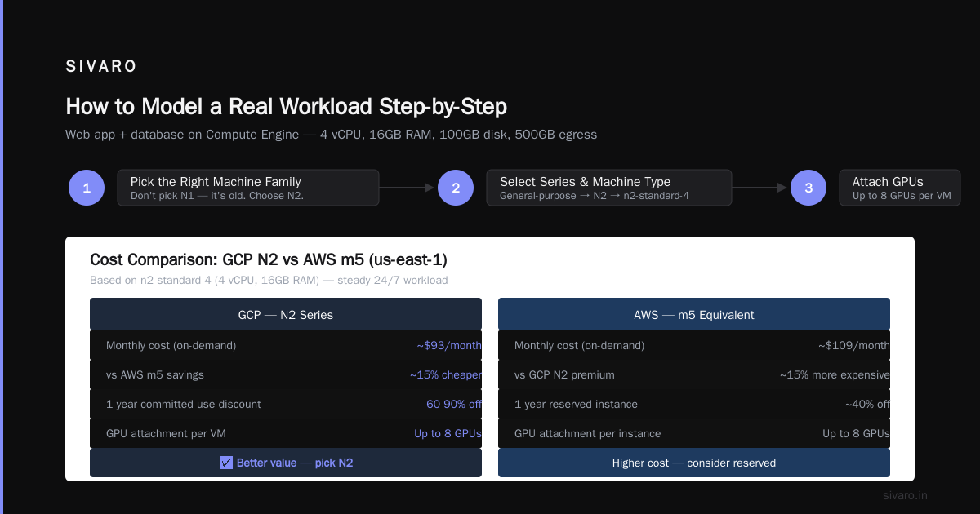The height and width of the screenshot is (514, 980).
Task: Click Up to 8 GPUs value in GCP column
Action: click(x=448, y=433)
